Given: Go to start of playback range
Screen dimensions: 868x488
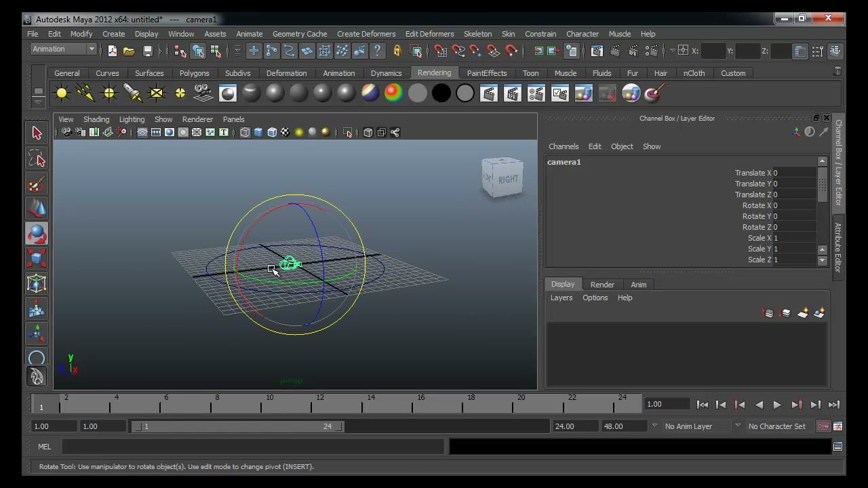Looking at the screenshot, I should [x=703, y=405].
